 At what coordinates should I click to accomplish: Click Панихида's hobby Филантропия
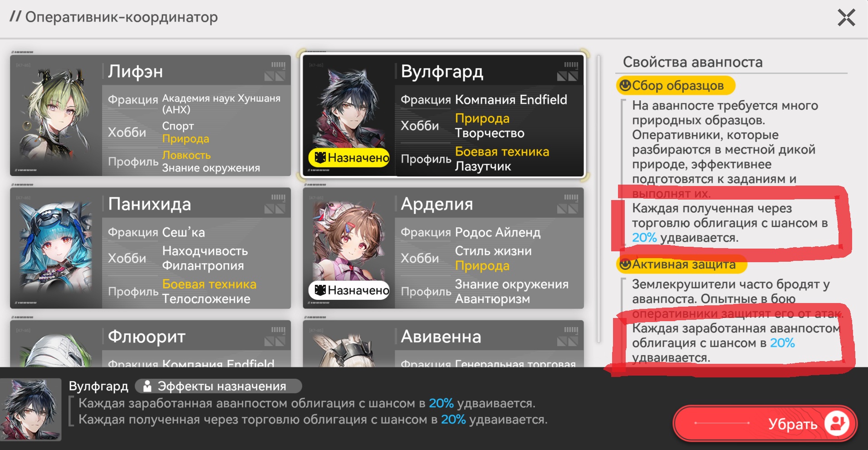(203, 266)
